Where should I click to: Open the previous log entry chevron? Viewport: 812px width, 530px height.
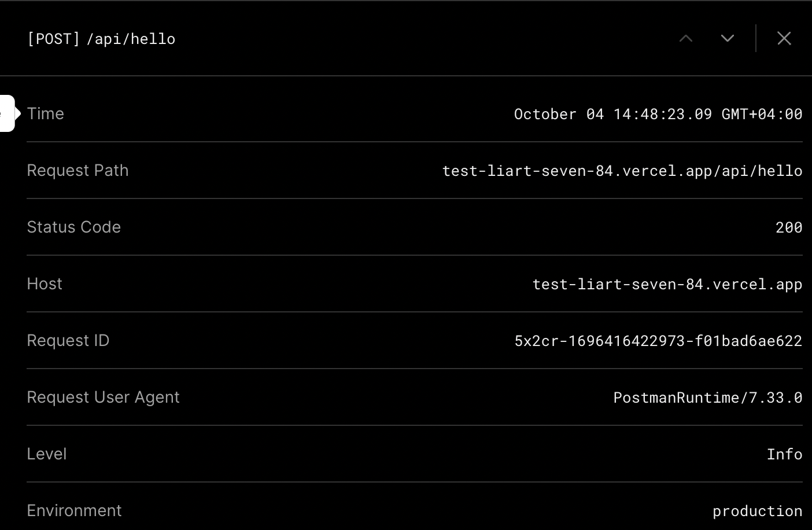point(686,38)
